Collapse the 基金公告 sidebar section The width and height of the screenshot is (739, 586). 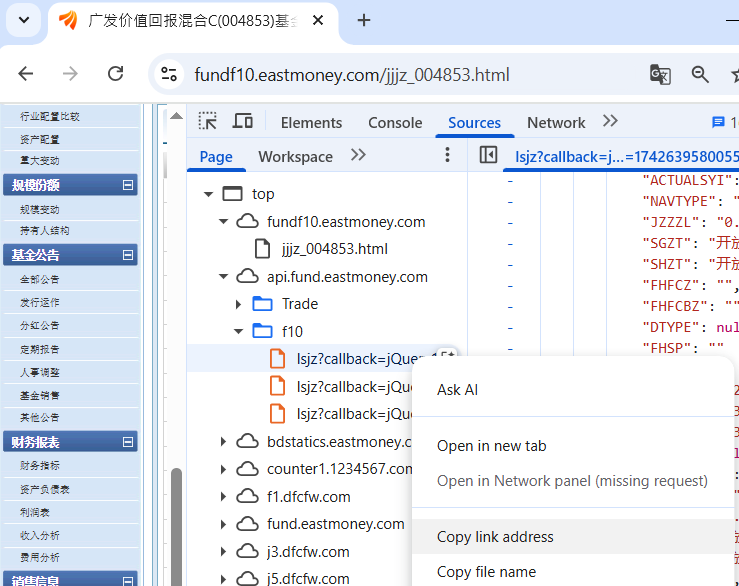pos(128,255)
